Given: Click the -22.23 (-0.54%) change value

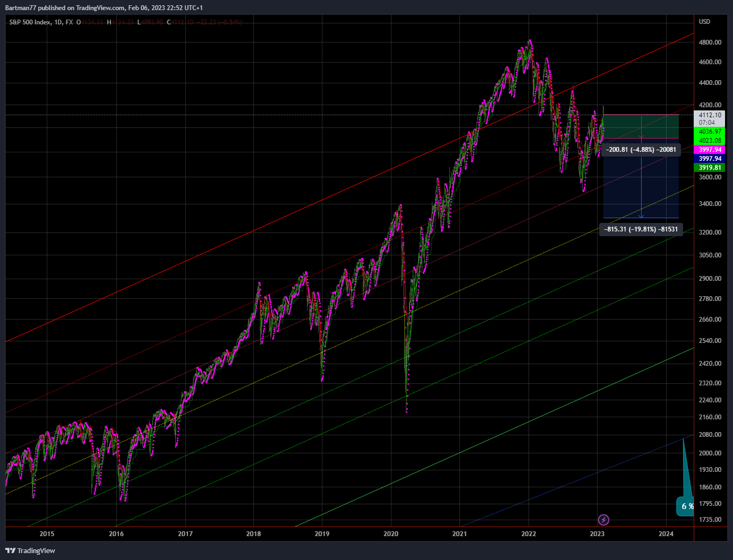Looking at the screenshot, I should click(x=219, y=23).
